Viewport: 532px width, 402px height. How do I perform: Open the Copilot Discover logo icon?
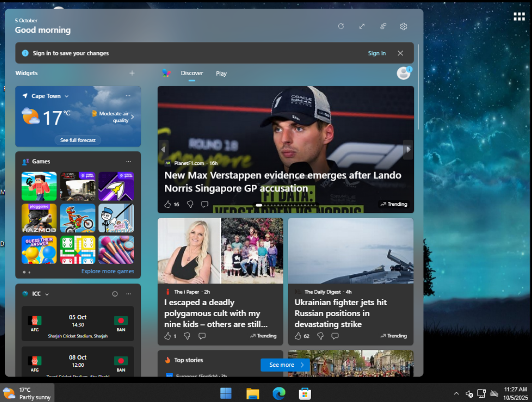(x=166, y=73)
